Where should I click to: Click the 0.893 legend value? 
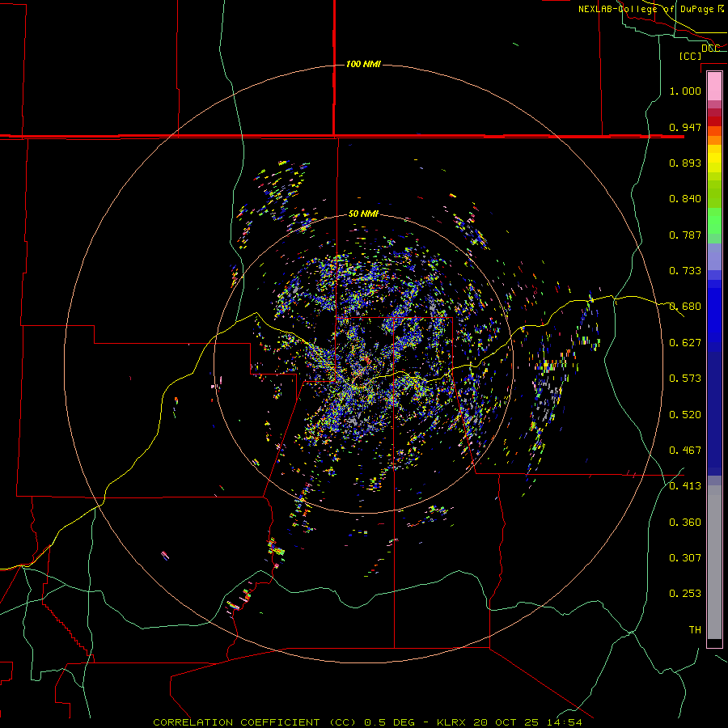(x=685, y=163)
